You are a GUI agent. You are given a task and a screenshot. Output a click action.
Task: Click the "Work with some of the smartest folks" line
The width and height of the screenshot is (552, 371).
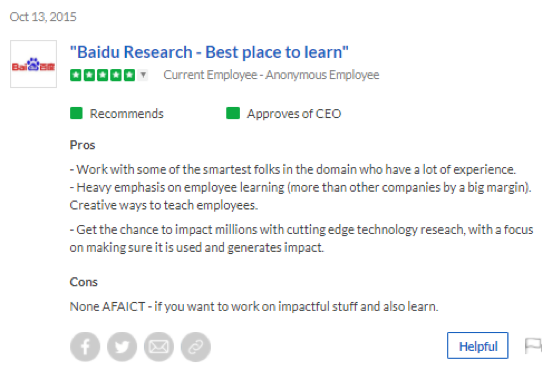point(293,170)
